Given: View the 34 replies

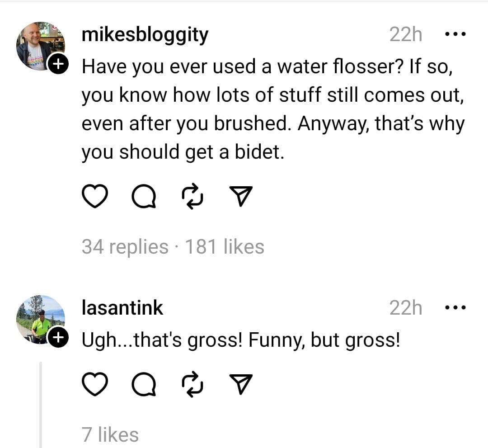Looking at the screenshot, I should click(x=125, y=247).
